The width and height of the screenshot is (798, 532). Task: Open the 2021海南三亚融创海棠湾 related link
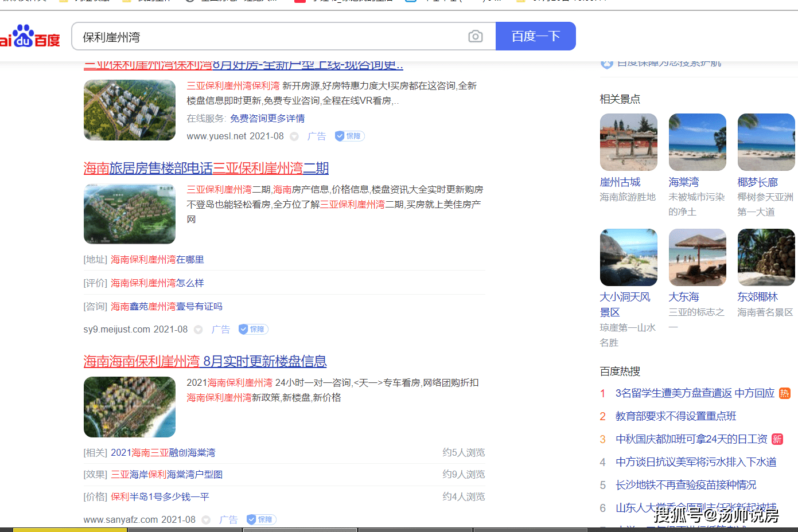[163, 452]
